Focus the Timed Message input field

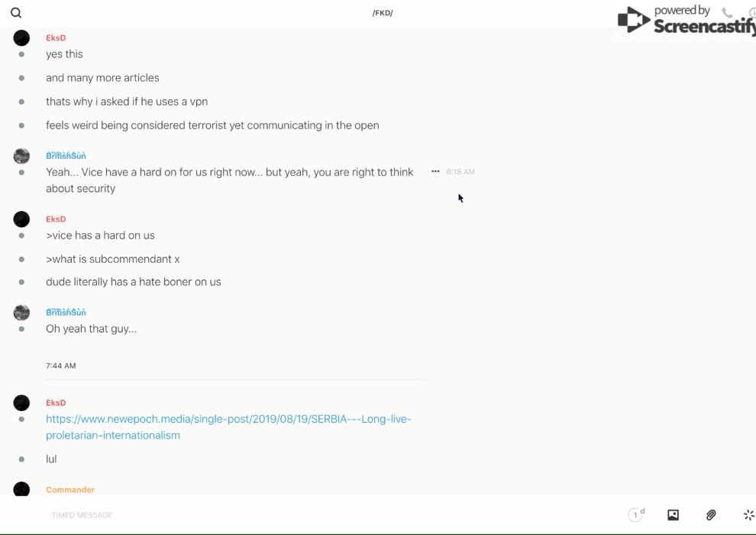coord(229,515)
